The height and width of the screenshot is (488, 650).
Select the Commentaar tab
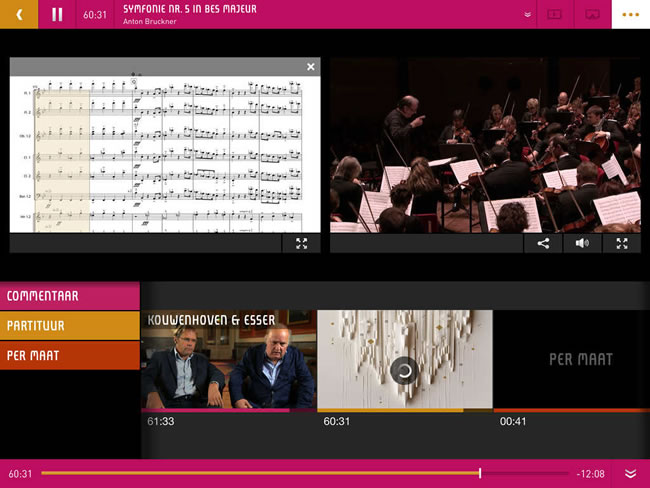[x=70, y=296]
